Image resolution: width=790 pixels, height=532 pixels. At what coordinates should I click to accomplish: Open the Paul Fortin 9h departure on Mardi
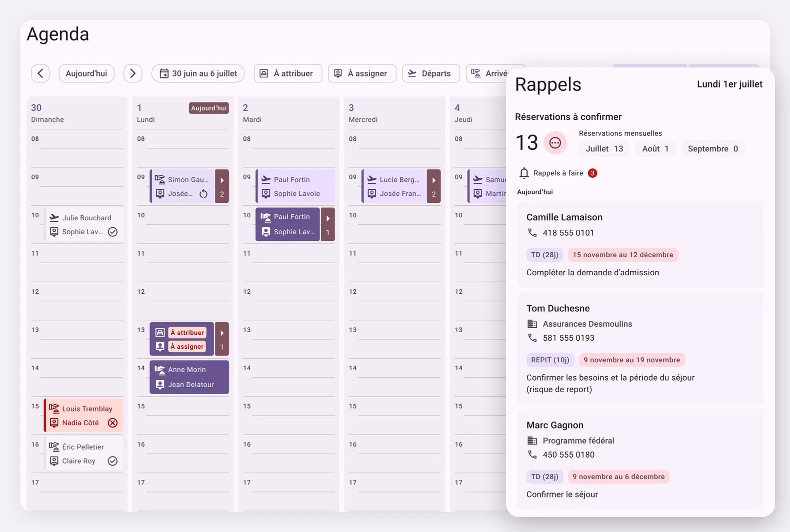coord(295,186)
